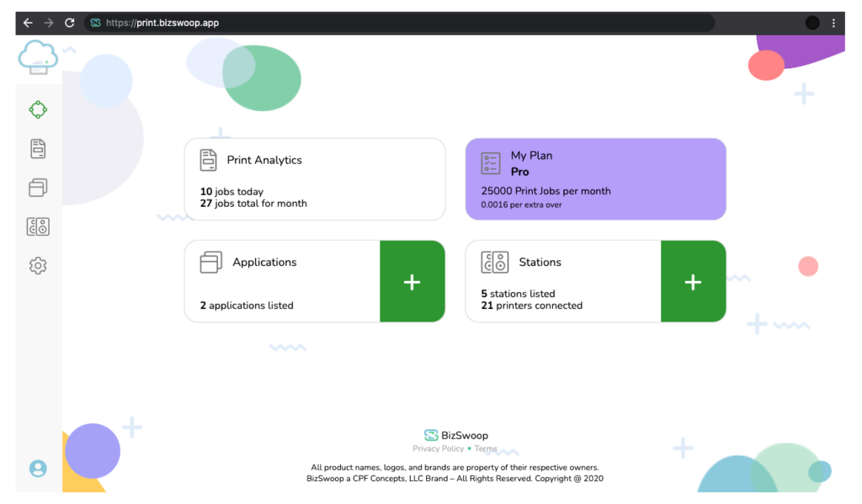Viewport: 862px width, 504px height.
Task: Open the Privacy Policy link
Action: [438, 449]
